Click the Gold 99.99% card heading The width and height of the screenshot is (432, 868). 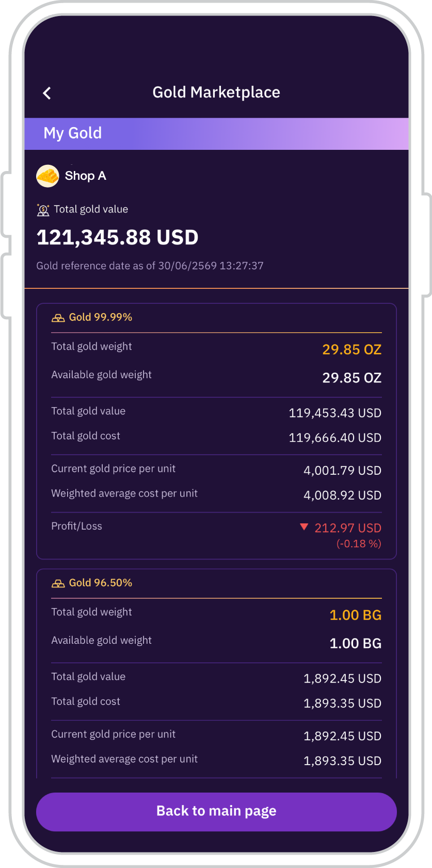click(101, 317)
